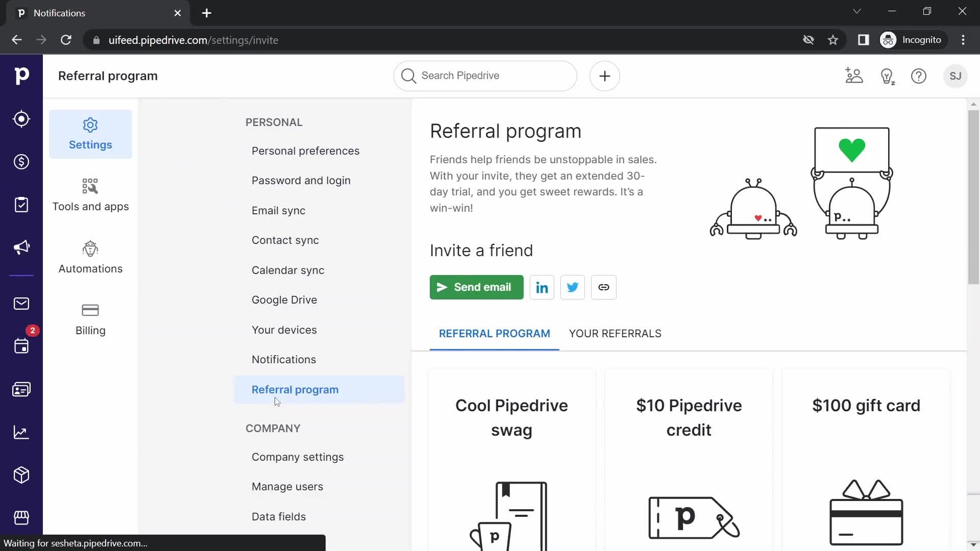Image resolution: width=980 pixels, height=551 pixels.
Task: Open the Leads/Target icon in sidebar
Action: [x=21, y=119]
